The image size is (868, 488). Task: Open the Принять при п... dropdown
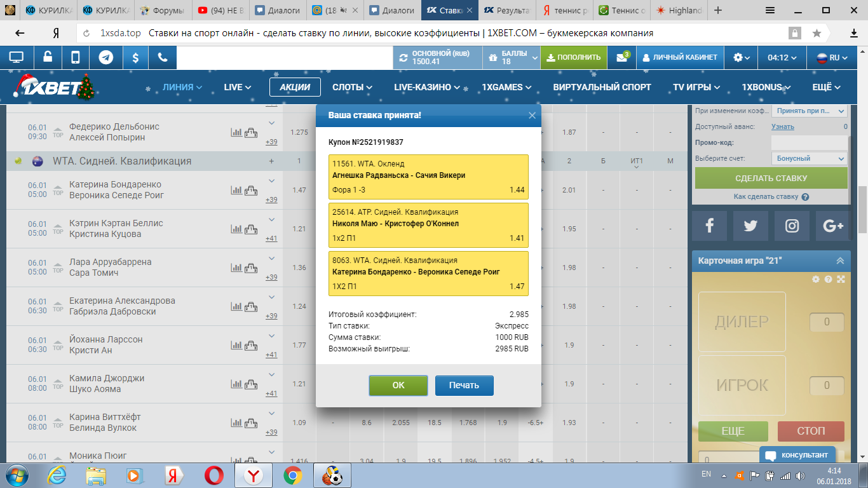[810, 111]
